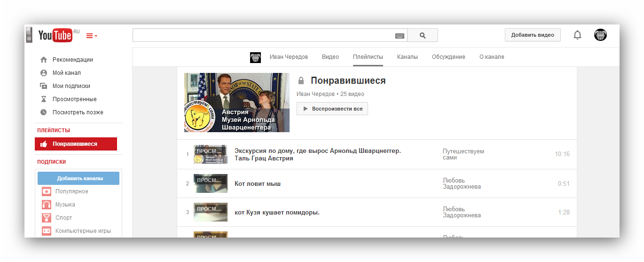The height and width of the screenshot is (262, 644).
Task: Click the Компьютерные игры gamepad icon
Action: click(47, 231)
